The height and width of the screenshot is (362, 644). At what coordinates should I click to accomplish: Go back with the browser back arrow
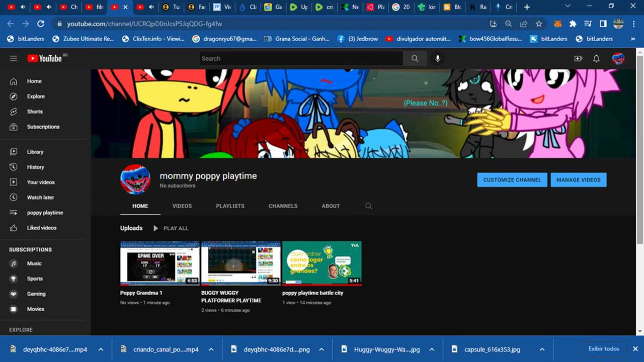[x=11, y=24]
